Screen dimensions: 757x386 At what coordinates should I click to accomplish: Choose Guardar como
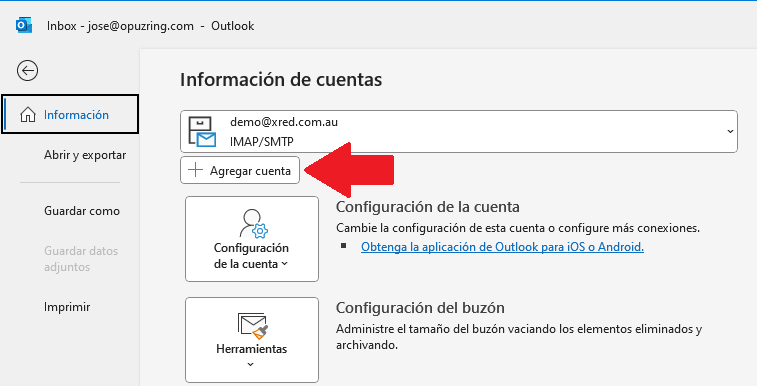coord(82,211)
